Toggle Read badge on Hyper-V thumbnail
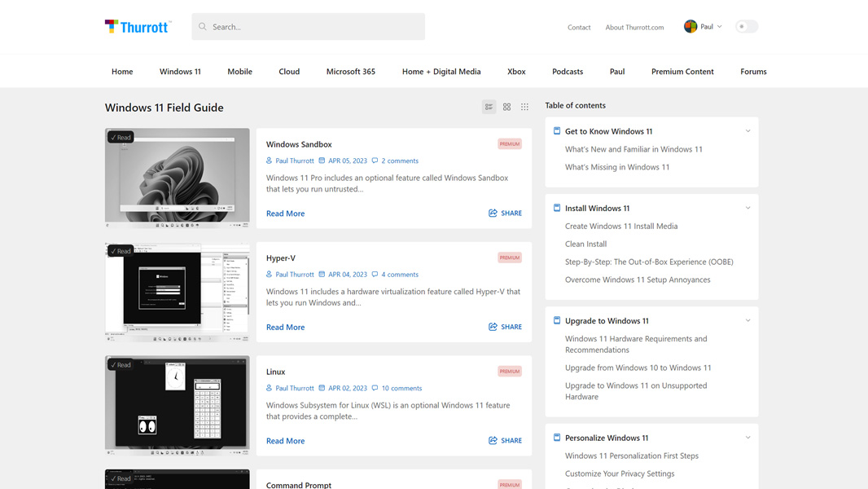Screen dimensions: 868x489 point(121,251)
